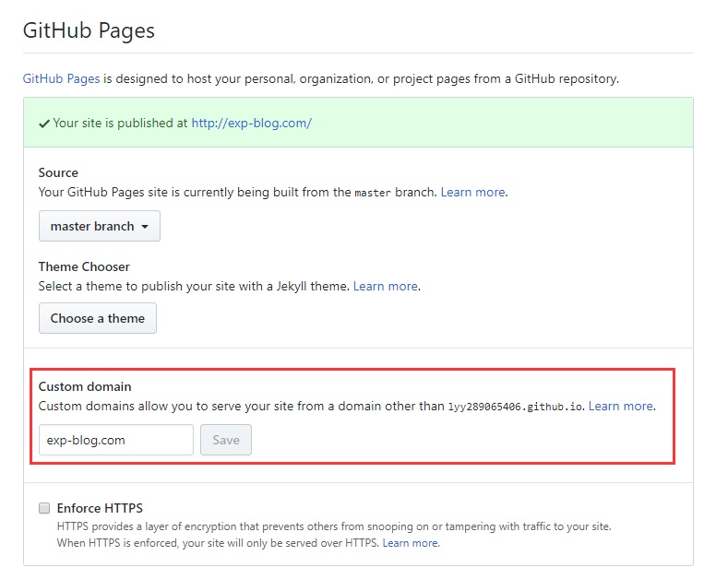
Task: Open the master branch dropdown
Action: [100, 226]
